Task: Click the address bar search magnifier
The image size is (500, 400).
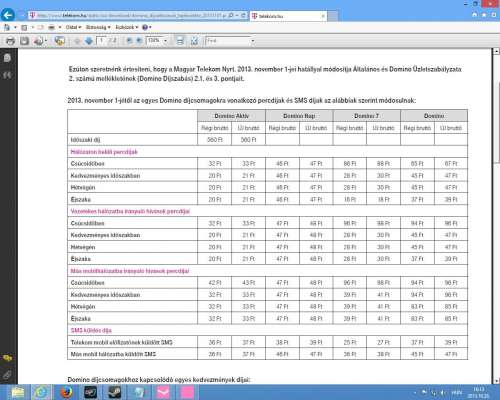Action: pyautogui.click(x=231, y=15)
